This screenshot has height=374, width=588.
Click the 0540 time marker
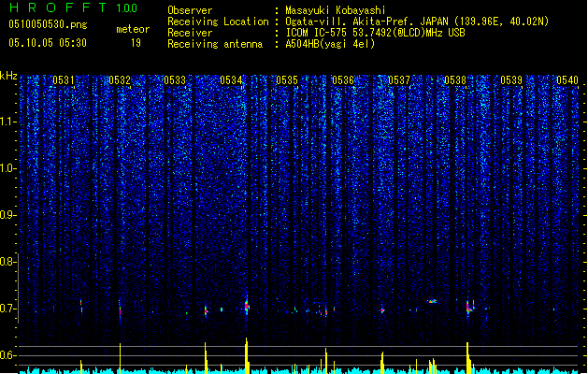pyautogui.click(x=567, y=80)
